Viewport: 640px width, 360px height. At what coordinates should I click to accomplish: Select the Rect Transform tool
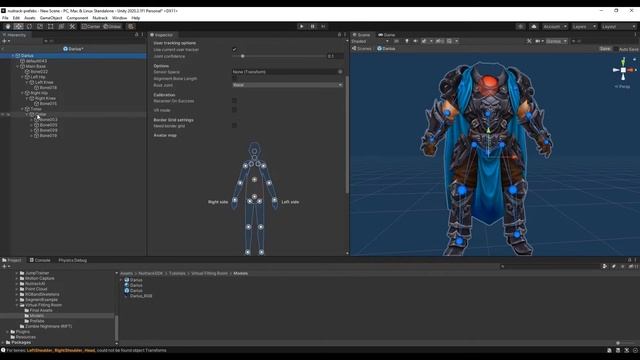click(51, 27)
